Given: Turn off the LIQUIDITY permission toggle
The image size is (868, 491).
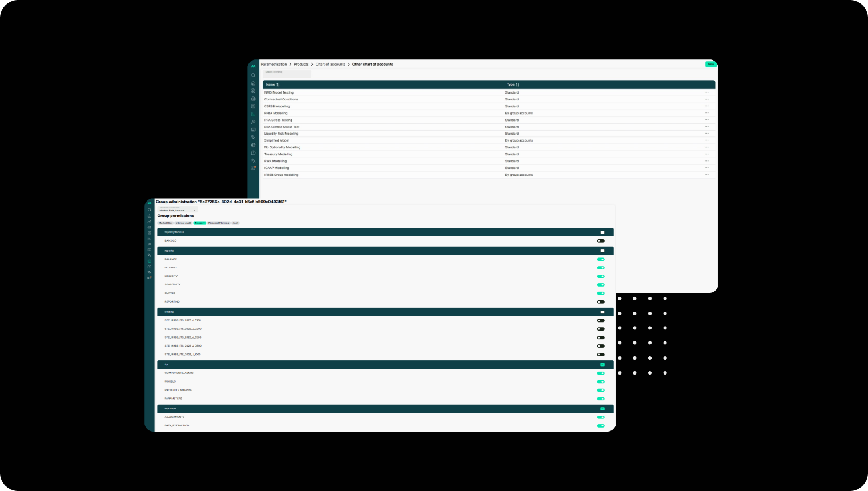Looking at the screenshot, I should (x=601, y=276).
